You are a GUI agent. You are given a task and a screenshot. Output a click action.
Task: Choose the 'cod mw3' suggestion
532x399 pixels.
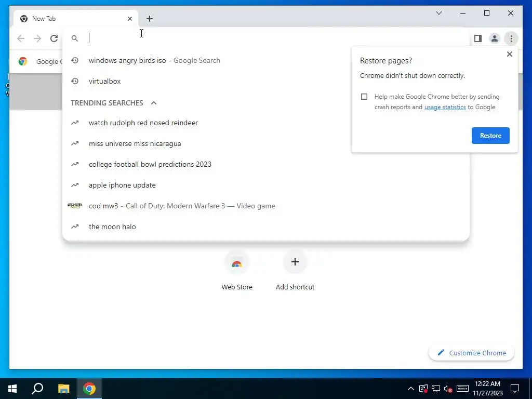tap(266, 206)
